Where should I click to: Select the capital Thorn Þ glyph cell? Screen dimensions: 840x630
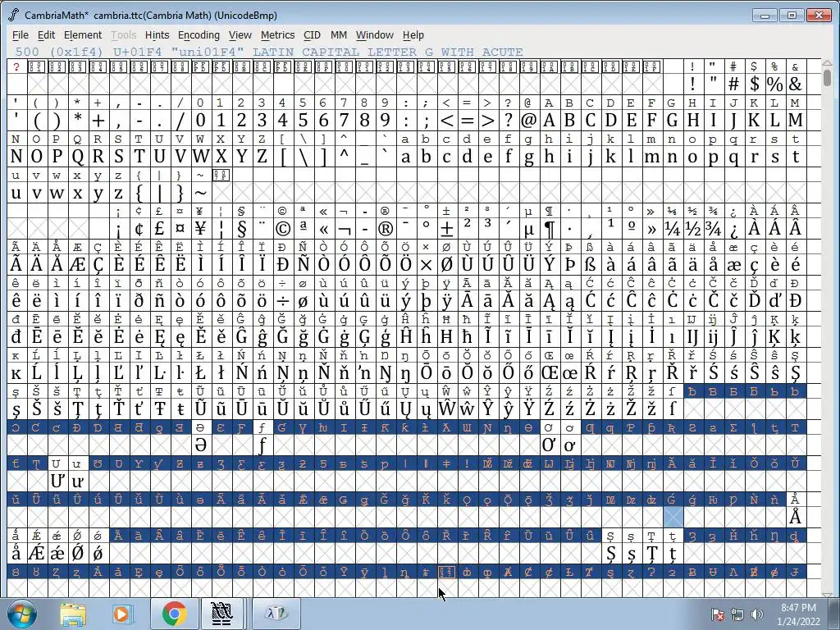click(x=569, y=265)
